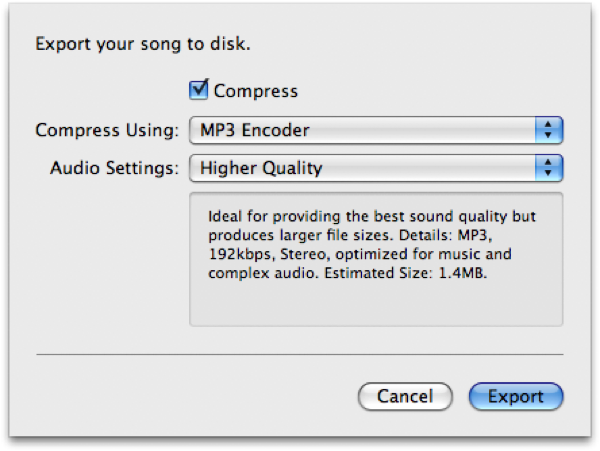The width and height of the screenshot is (600, 451).
Task: Uncheck the Compress checkbox
Action: (199, 90)
